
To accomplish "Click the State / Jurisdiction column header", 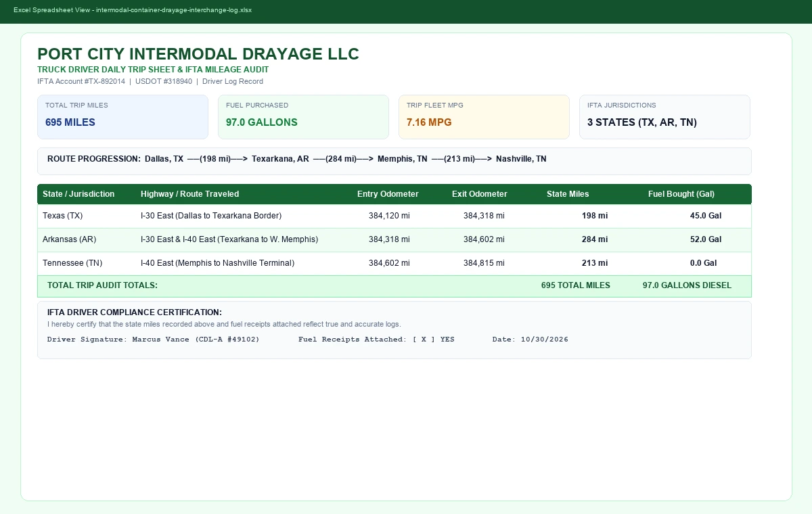I will point(78,194).
